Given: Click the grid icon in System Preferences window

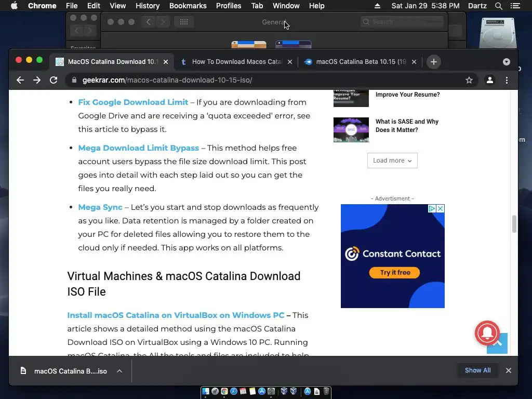Looking at the screenshot, I should click(184, 22).
